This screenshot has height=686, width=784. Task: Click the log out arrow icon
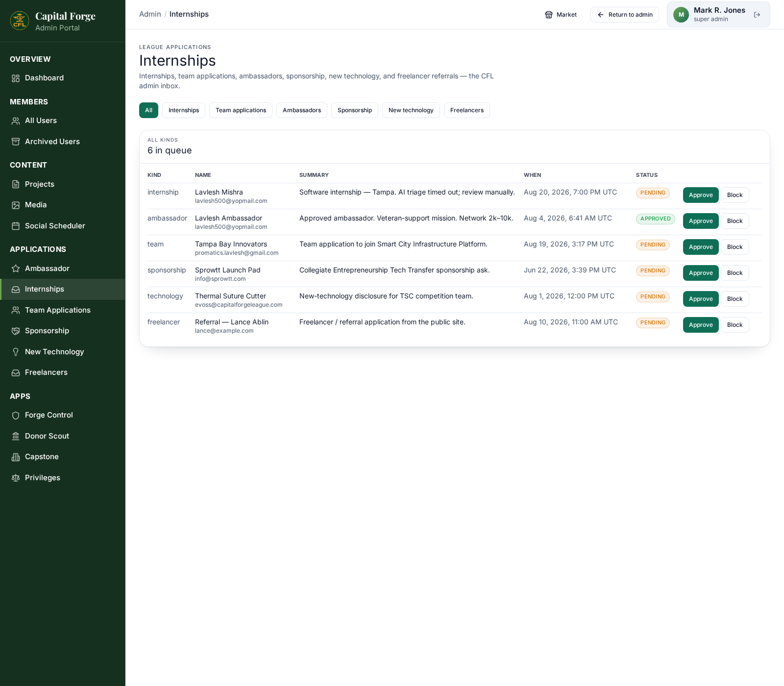[757, 15]
